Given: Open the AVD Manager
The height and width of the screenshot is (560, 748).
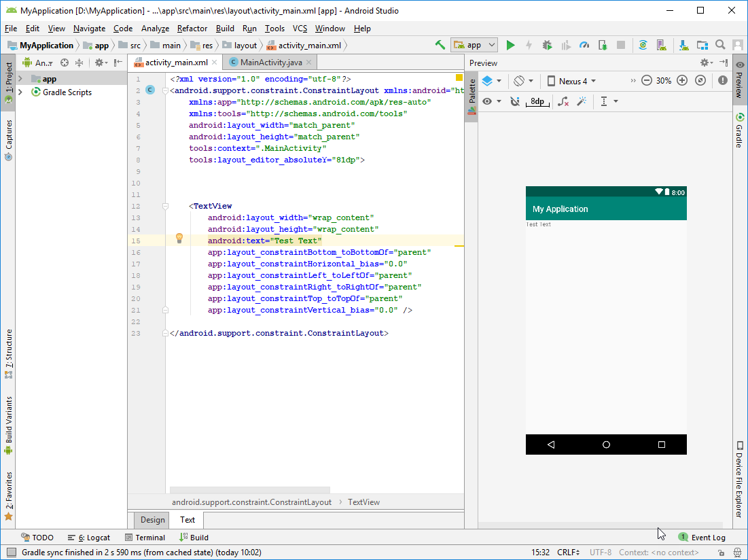Looking at the screenshot, I should (x=661, y=45).
